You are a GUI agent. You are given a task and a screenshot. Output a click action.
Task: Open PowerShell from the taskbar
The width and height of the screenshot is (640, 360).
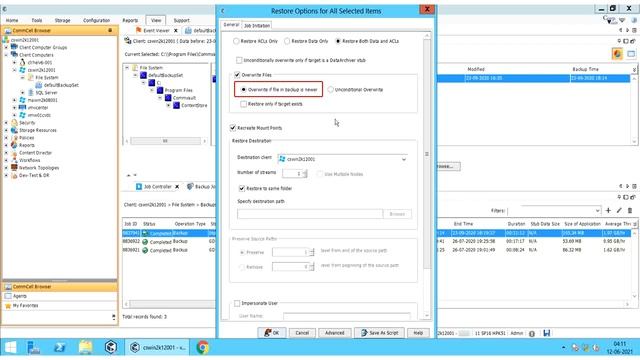click(x=60, y=347)
